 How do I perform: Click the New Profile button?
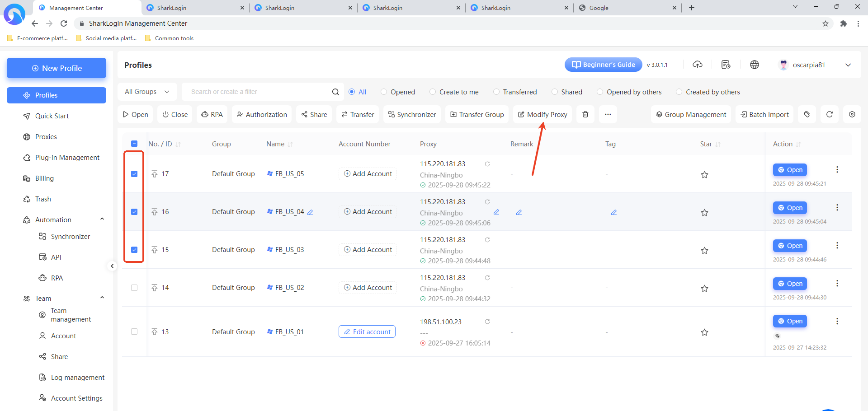coord(57,68)
